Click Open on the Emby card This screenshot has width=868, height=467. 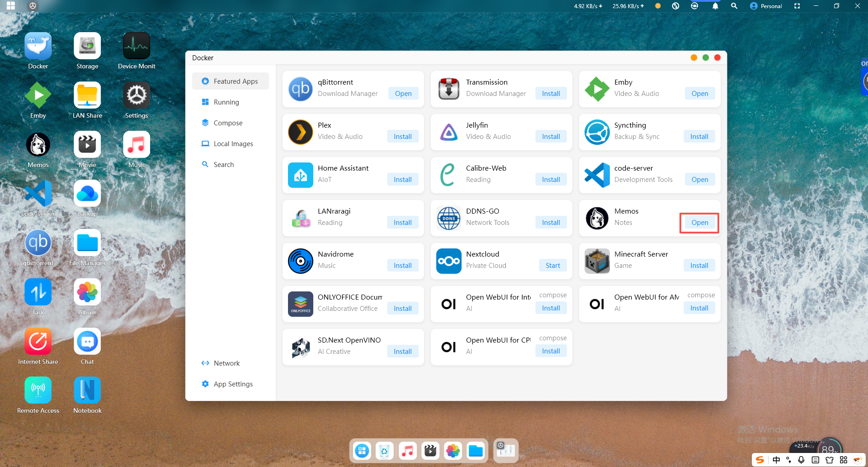(x=700, y=94)
